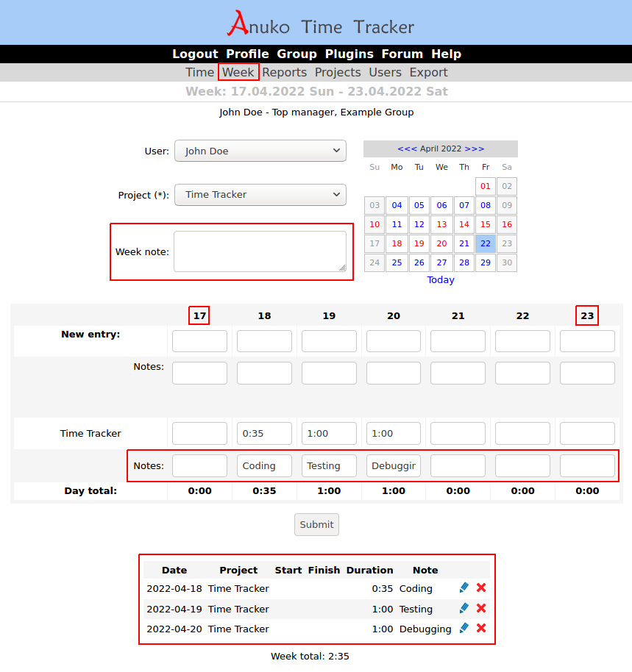
Task: Select April 22 in the calendar
Action: (x=485, y=244)
